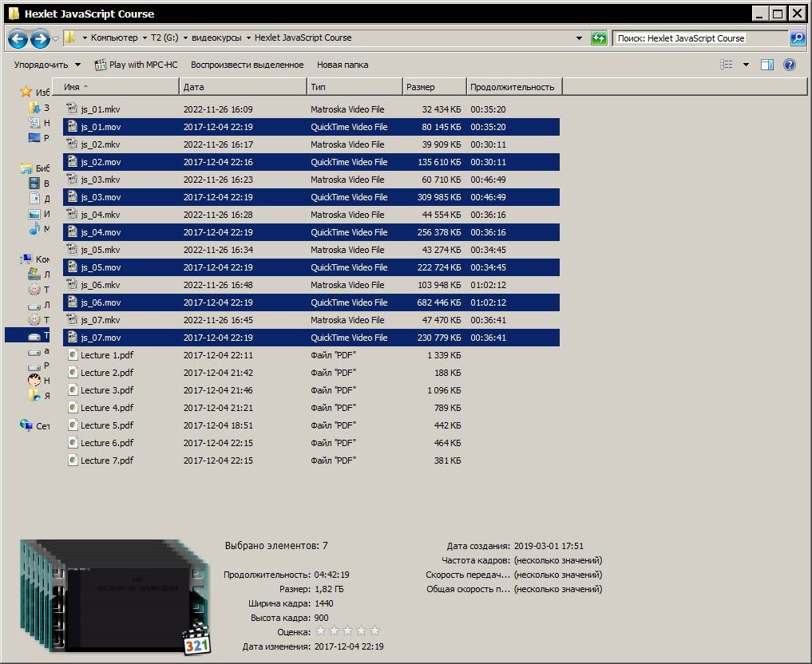Viewport: 812px width, 664px height.
Task: Click the Lecture 7.pdf file icon
Action: click(x=73, y=460)
